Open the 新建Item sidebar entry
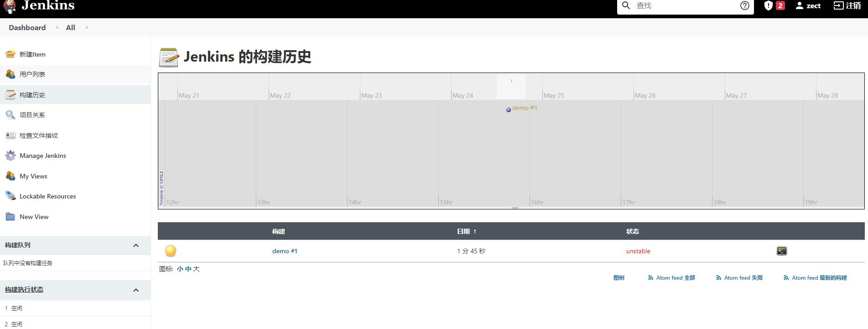 pos(32,54)
